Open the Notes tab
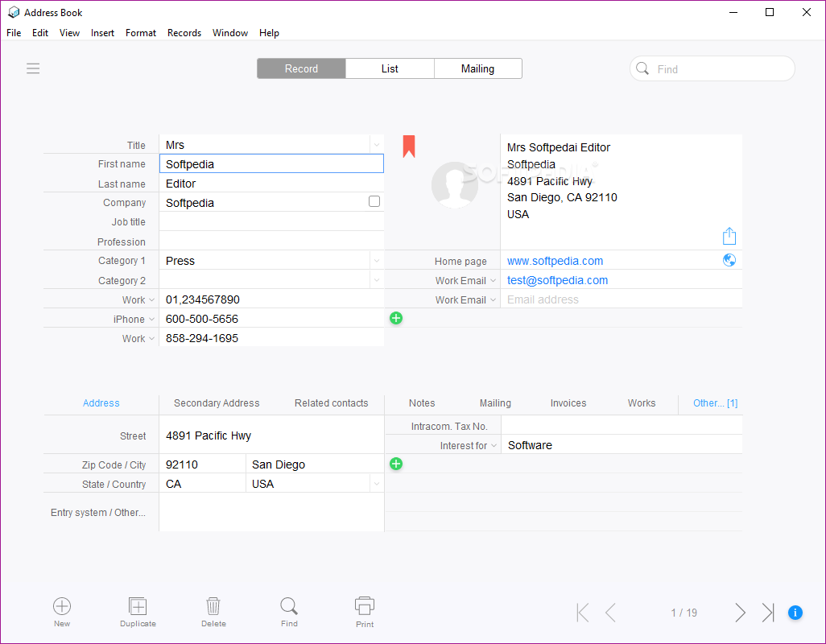Image resolution: width=826 pixels, height=644 pixels. (x=422, y=402)
